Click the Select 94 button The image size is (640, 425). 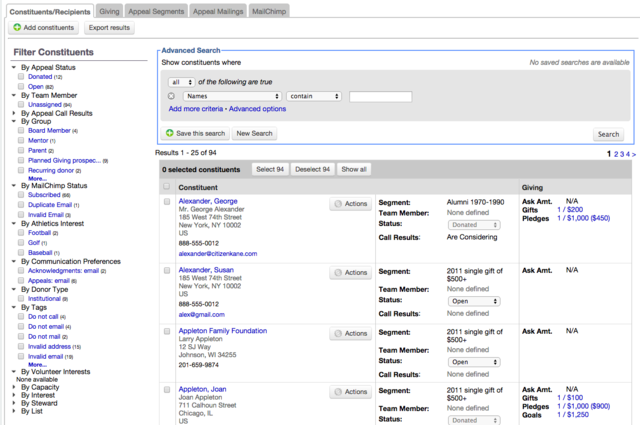pyautogui.click(x=270, y=169)
